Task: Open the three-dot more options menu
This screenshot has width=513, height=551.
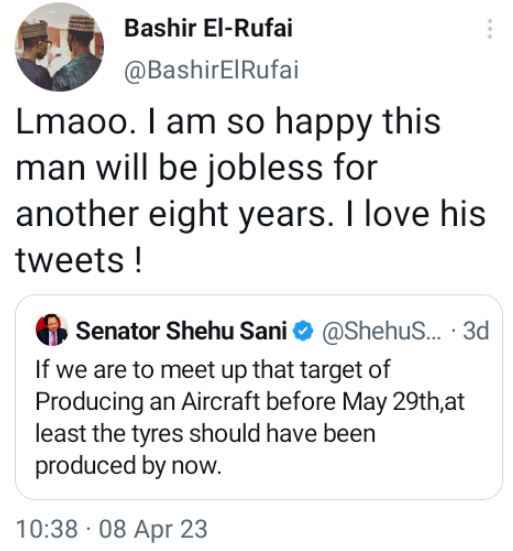Action: click(x=489, y=29)
